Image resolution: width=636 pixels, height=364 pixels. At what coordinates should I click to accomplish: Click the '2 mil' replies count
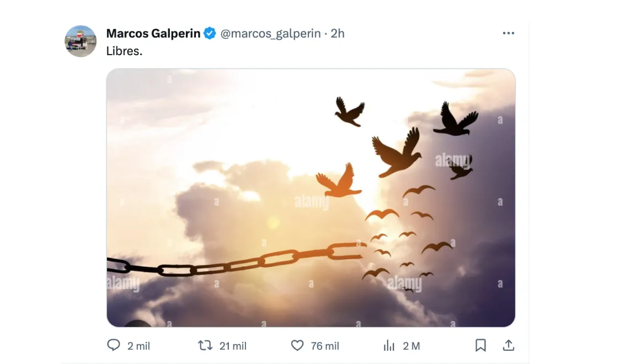click(x=137, y=346)
